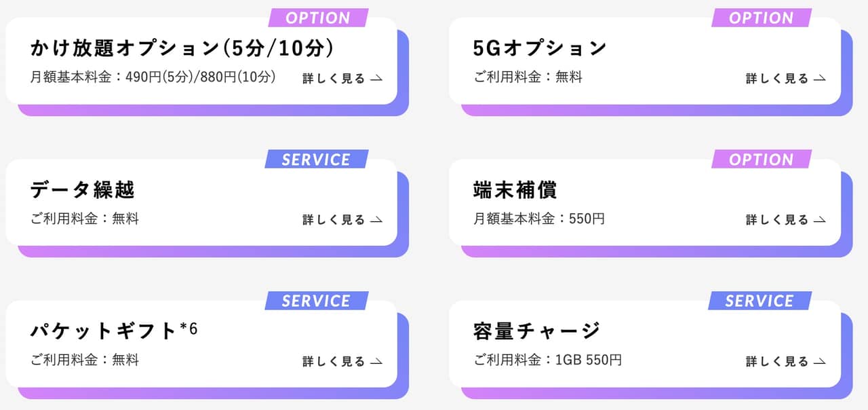Click arrow icon on 端末補償 card
Screen dimensions: 868x410
[820, 220]
